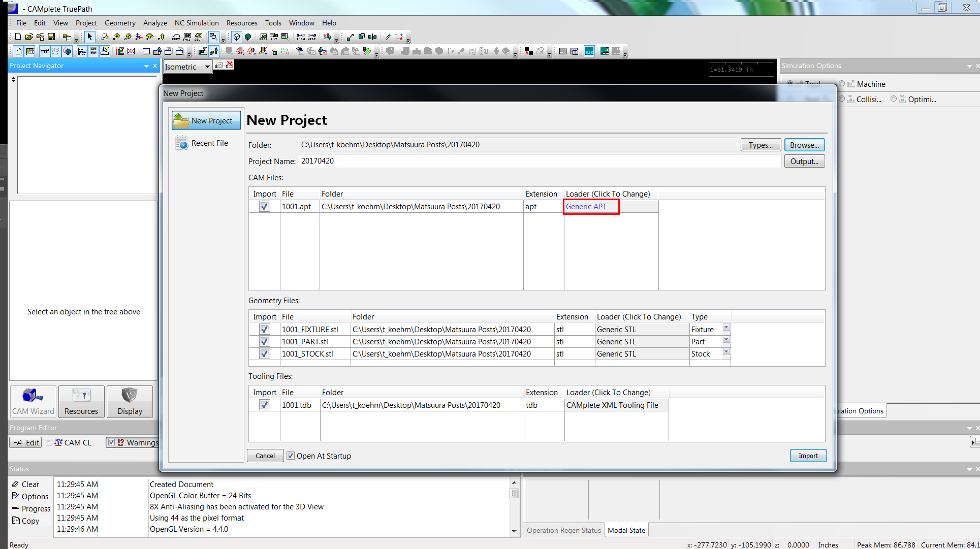Click the Save floppy disk icon
This screenshot has width=980, height=549.
pos(51,37)
